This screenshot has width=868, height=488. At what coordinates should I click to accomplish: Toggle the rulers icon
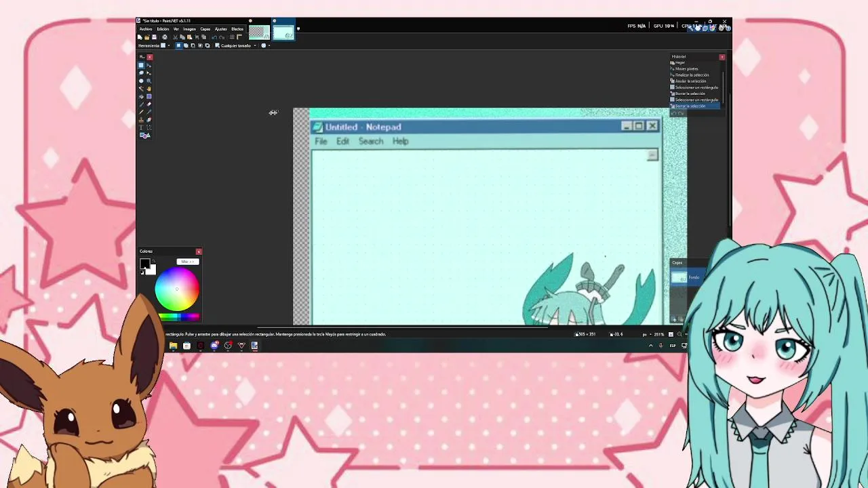(x=239, y=37)
